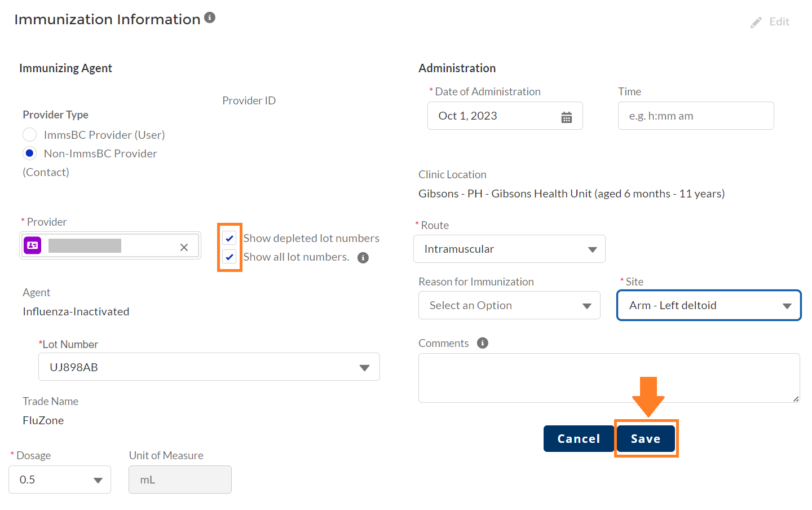This screenshot has height=510, width=812.
Task: Click inside the Comments text area
Action: coord(609,378)
